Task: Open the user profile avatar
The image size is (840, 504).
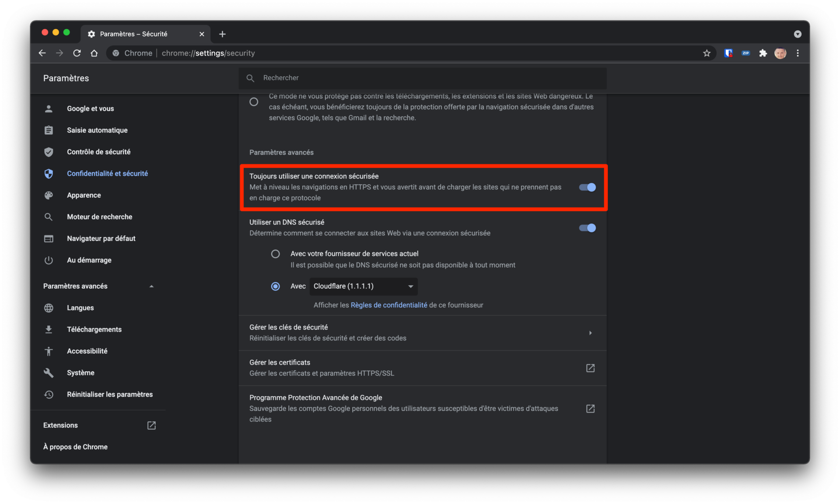Action: point(780,53)
